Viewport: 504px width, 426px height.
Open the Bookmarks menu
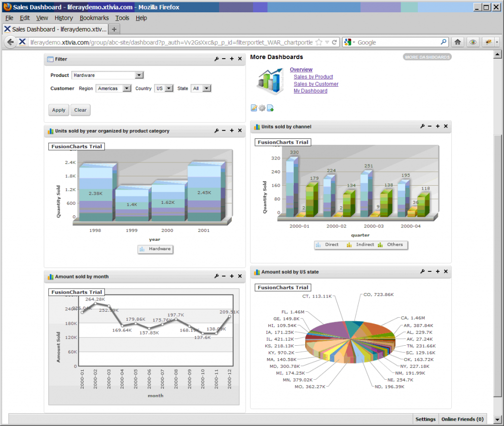pyautogui.click(x=94, y=18)
